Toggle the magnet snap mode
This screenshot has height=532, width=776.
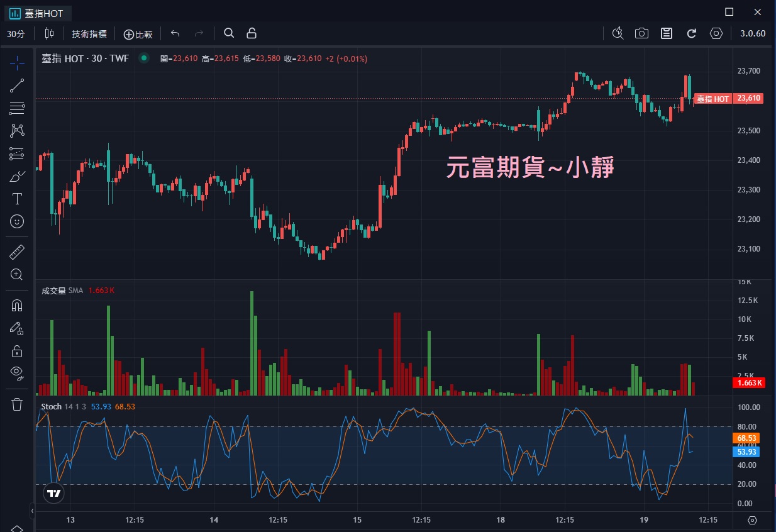click(17, 306)
